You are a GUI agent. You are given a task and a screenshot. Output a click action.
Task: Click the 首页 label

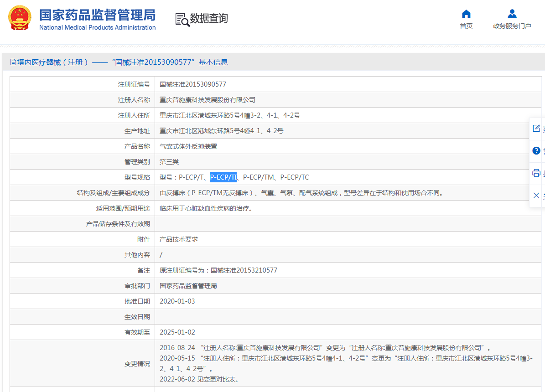click(x=466, y=26)
